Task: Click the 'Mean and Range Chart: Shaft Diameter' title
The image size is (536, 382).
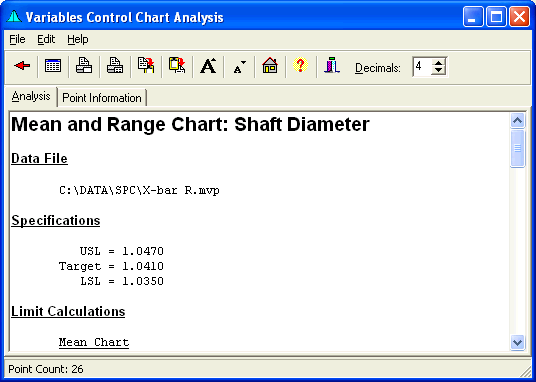Action: click(x=190, y=124)
